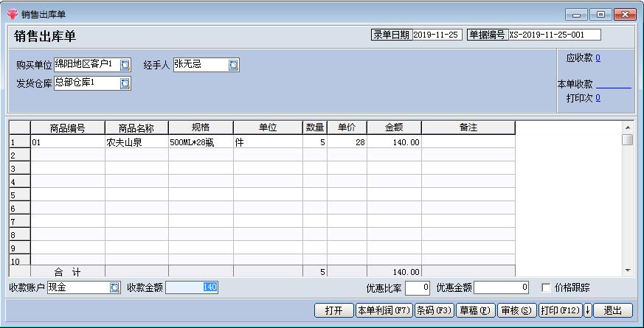Screen dimensions: 644x328
Task: Click the lookup icon beside 购买单位 field
Action: point(125,65)
